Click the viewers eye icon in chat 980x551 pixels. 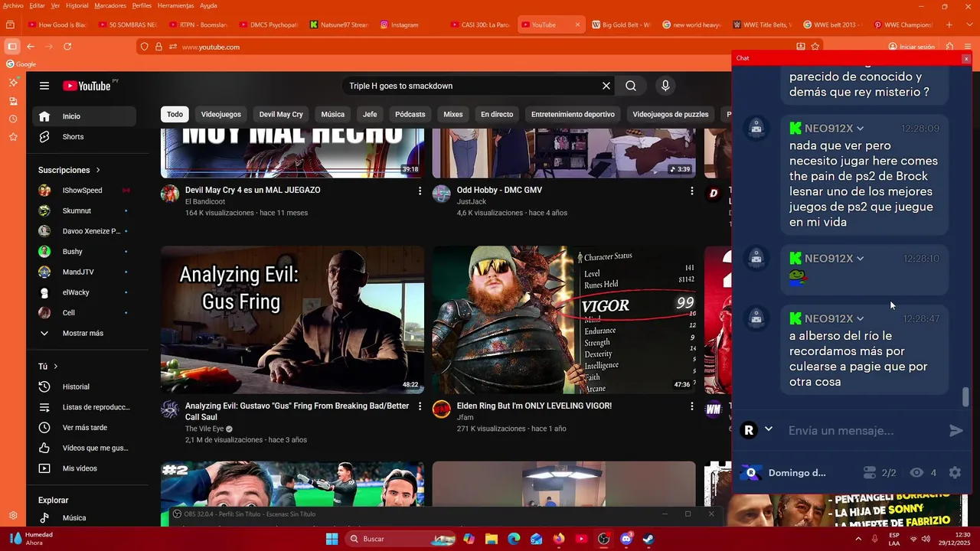pos(916,473)
